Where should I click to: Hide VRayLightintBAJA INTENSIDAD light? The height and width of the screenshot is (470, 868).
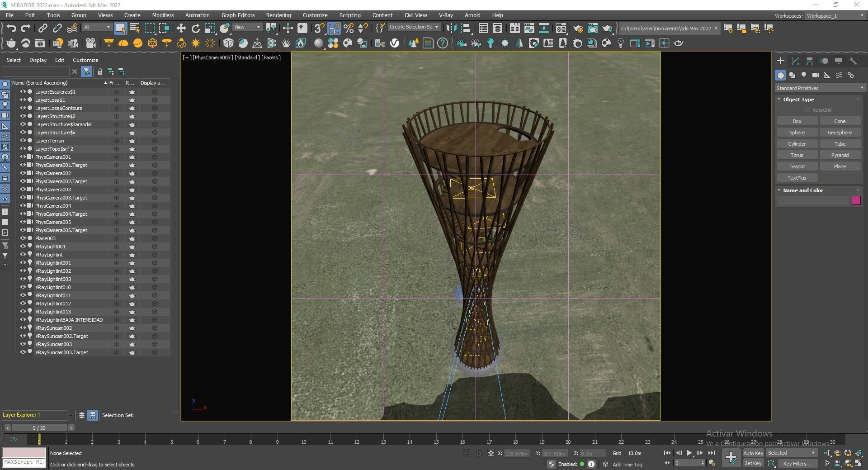pyautogui.click(x=23, y=319)
